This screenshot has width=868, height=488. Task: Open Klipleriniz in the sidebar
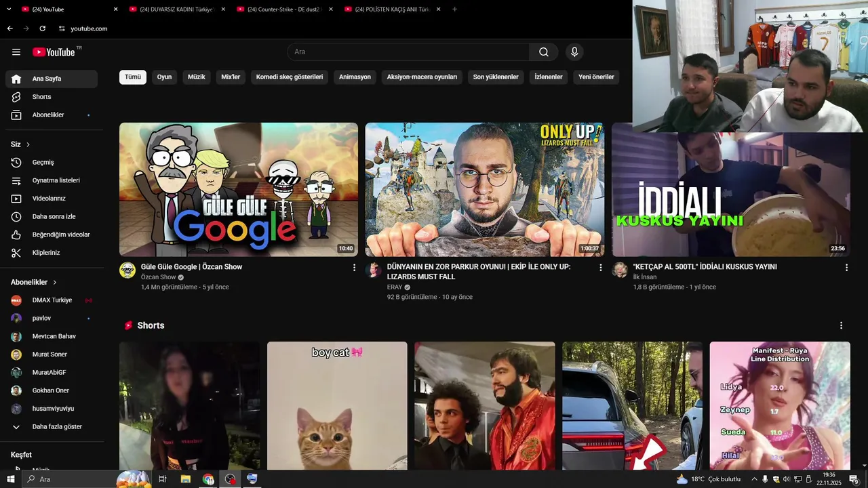tap(52, 253)
